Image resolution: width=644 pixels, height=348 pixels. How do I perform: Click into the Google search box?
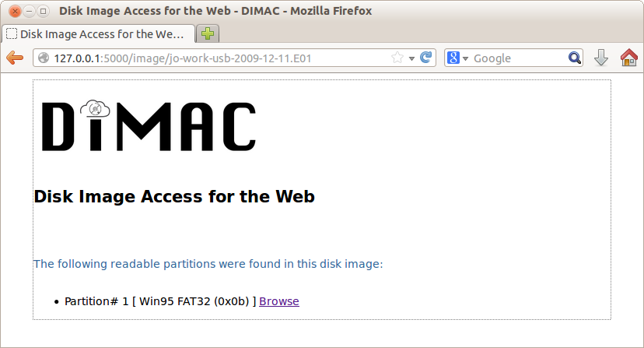(x=518, y=58)
